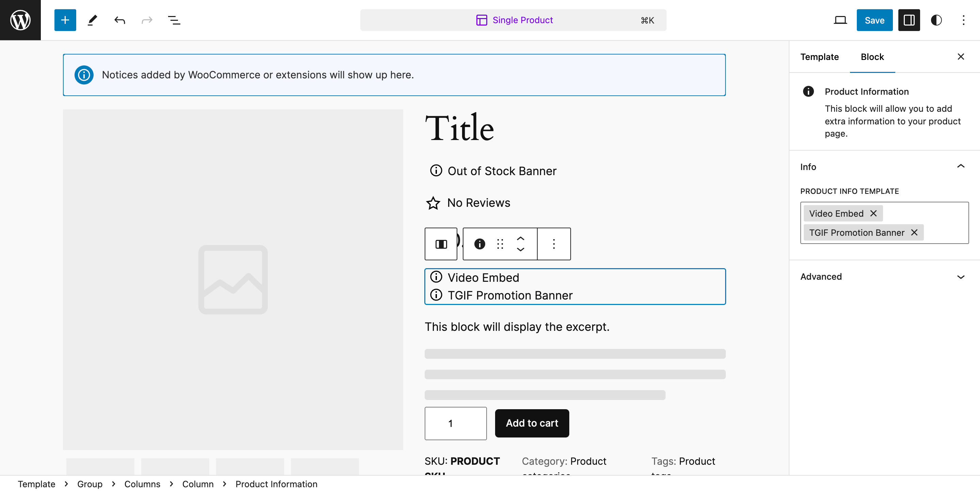Image resolution: width=980 pixels, height=492 pixels.
Task: Click the Save button
Action: click(874, 20)
